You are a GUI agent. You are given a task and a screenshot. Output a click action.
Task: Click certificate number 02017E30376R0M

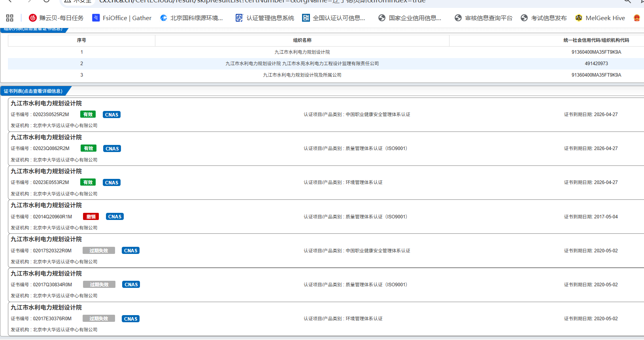pos(52,319)
